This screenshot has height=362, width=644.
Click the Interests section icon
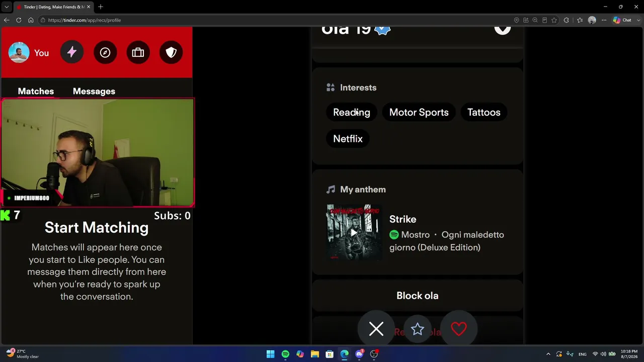pyautogui.click(x=331, y=87)
